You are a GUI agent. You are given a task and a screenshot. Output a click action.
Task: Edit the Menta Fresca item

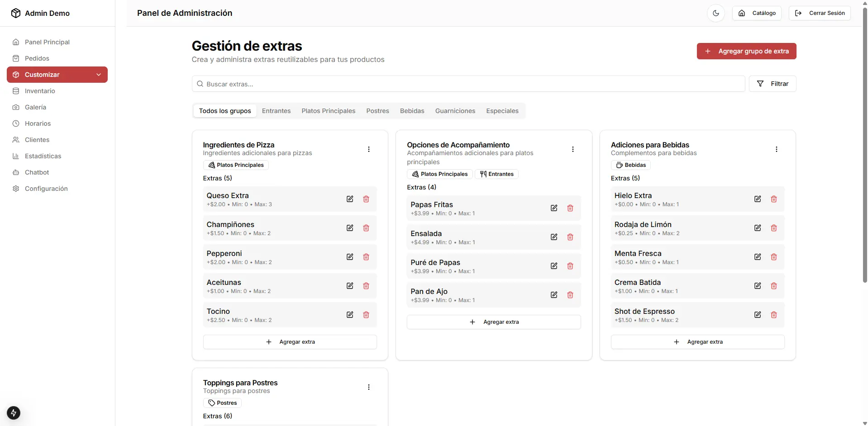758,257
